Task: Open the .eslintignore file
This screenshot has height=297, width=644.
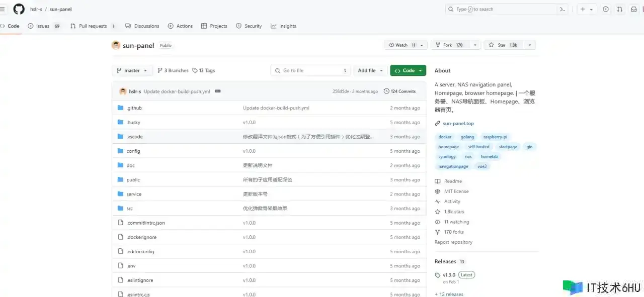Action: [140, 280]
